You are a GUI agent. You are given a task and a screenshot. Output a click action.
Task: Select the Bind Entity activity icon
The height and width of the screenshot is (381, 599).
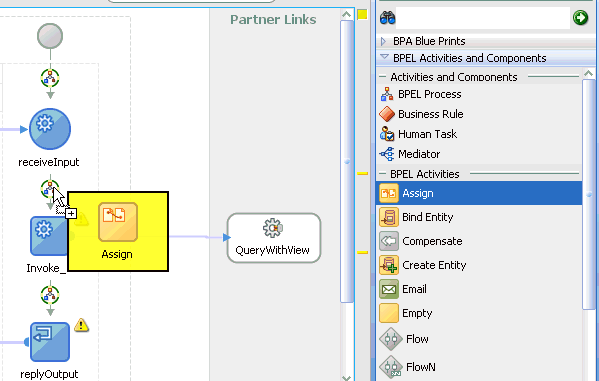click(x=389, y=217)
